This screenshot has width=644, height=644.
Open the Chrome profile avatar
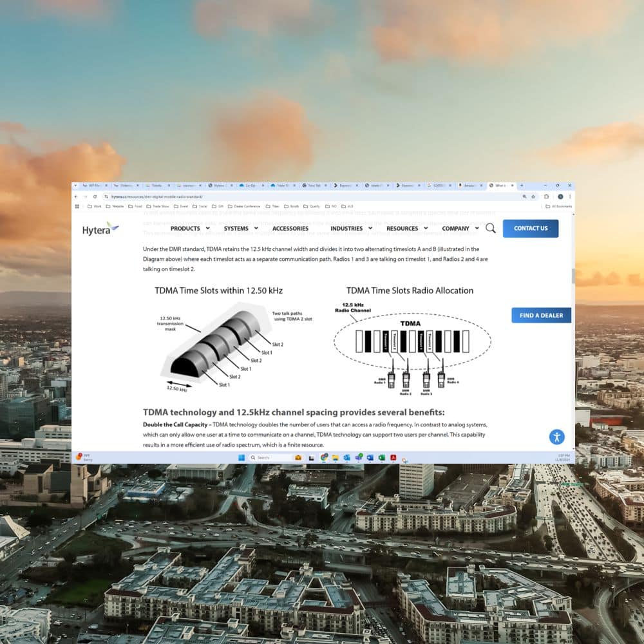click(x=560, y=196)
